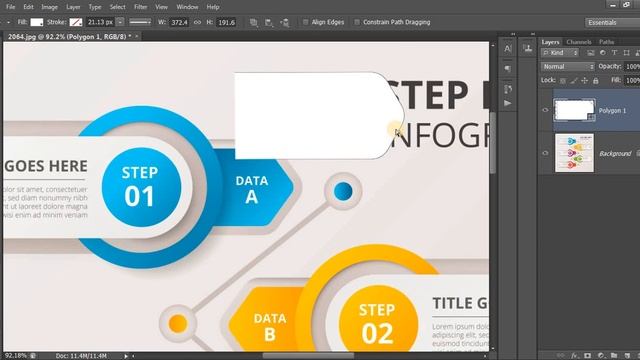Create new adjustment layer icon
The height and width of the screenshot is (360, 640).
(x=601, y=356)
